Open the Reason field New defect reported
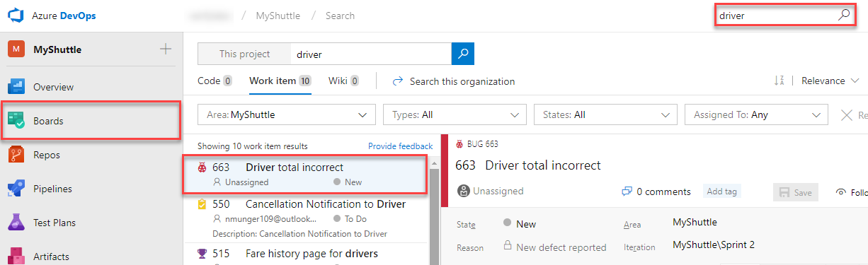The height and width of the screenshot is (265, 868). point(555,247)
